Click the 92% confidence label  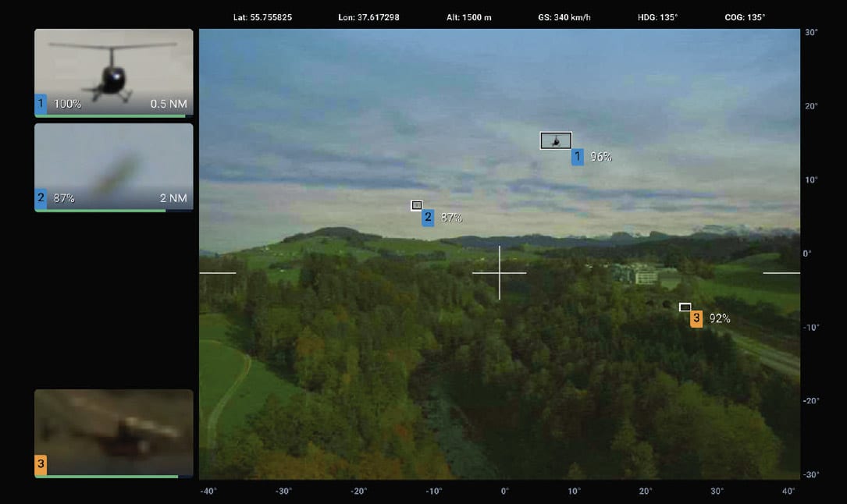click(720, 319)
